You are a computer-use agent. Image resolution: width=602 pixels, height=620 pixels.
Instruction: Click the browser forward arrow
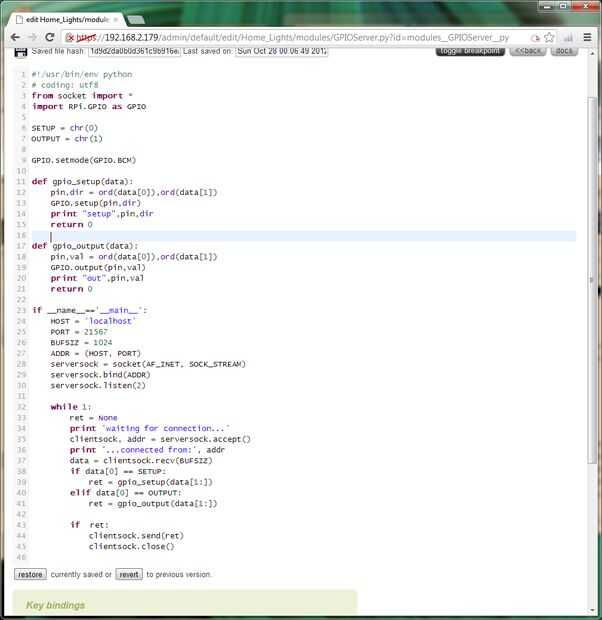coord(32,37)
